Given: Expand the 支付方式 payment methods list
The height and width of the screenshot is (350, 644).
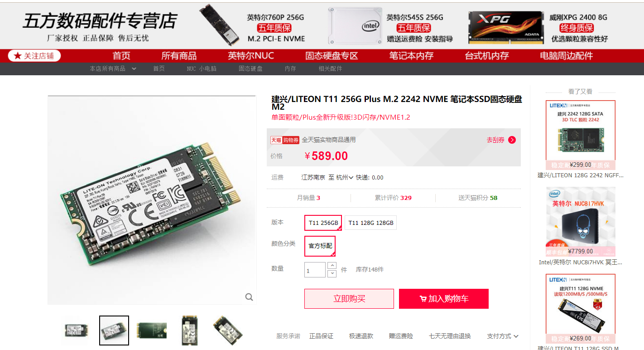Looking at the screenshot, I should click(503, 336).
